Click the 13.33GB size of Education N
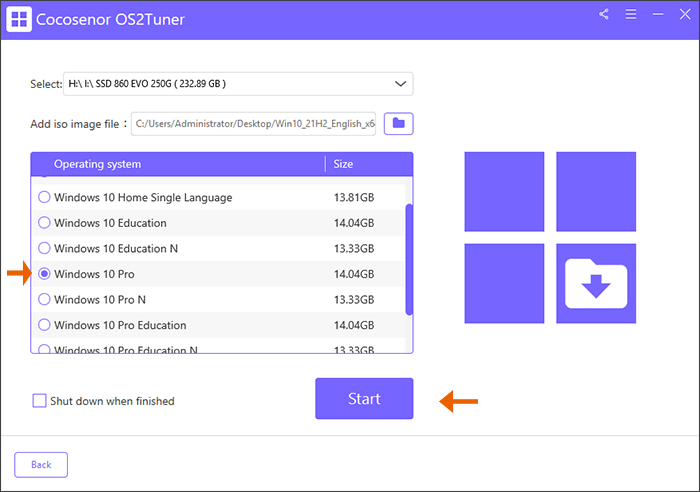Image resolution: width=700 pixels, height=492 pixels. point(354,248)
